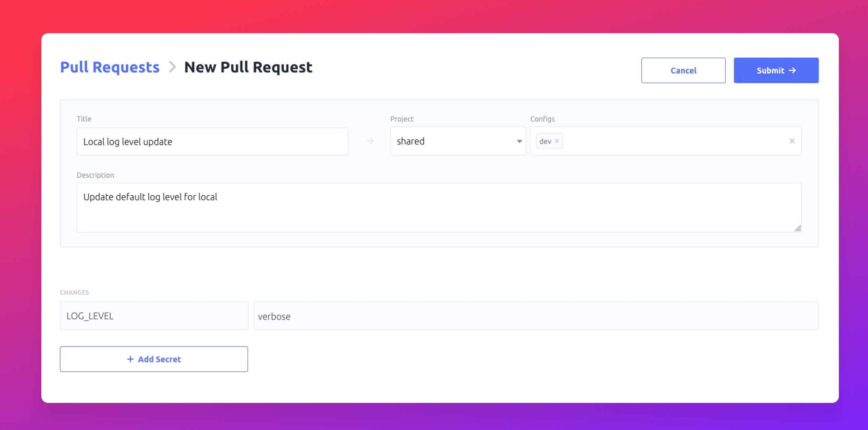The width and height of the screenshot is (868, 430).
Task: Click the plus icon in Add Secret
Action: coord(130,359)
